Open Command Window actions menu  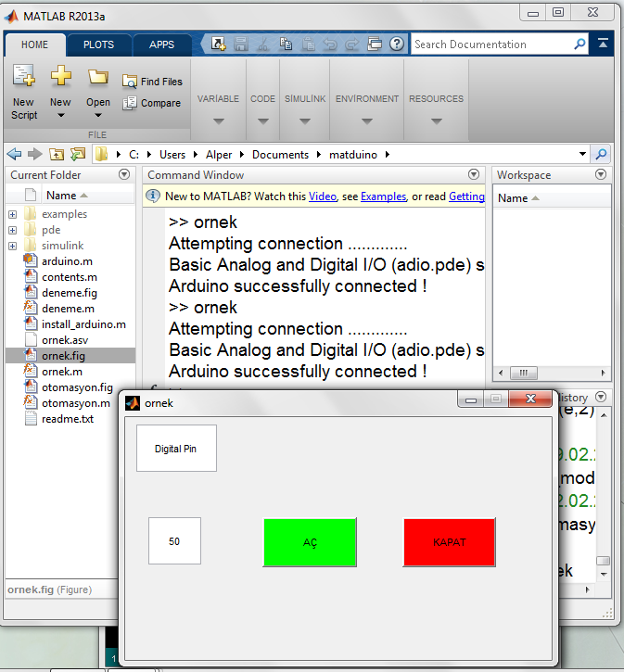click(x=474, y=174)
